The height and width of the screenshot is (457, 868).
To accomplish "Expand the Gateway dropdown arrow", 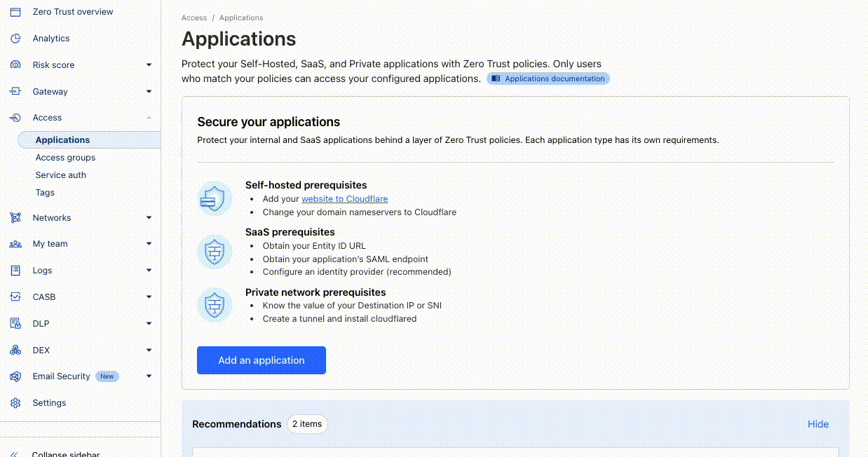I will (149, 92).
